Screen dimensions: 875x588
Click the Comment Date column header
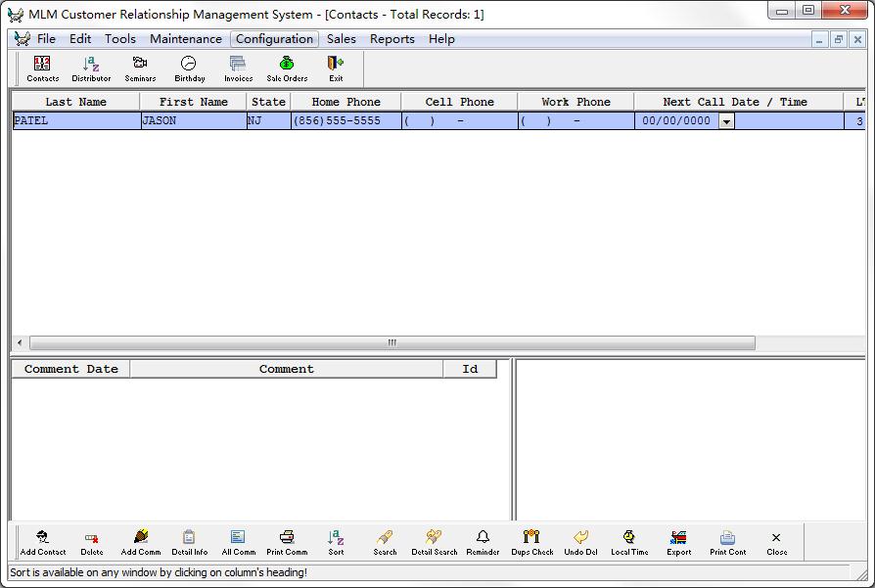(x=70, y=369)
